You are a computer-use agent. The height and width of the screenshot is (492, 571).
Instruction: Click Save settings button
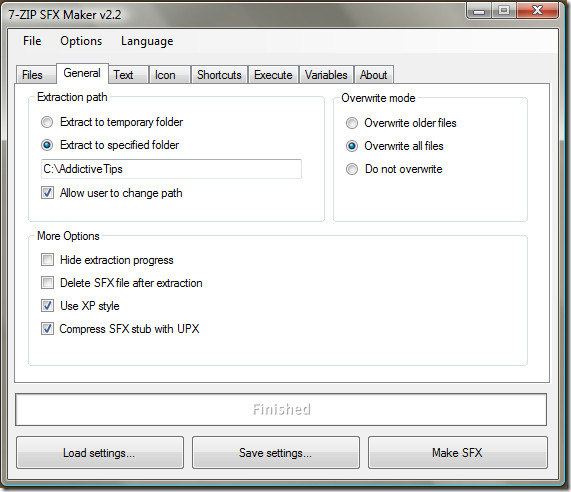pos(276,453)
